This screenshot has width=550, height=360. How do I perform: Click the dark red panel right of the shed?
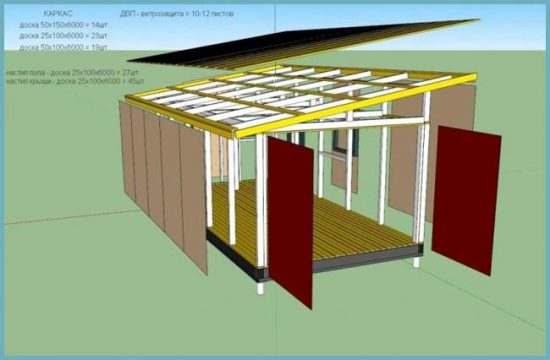[466, 200]
